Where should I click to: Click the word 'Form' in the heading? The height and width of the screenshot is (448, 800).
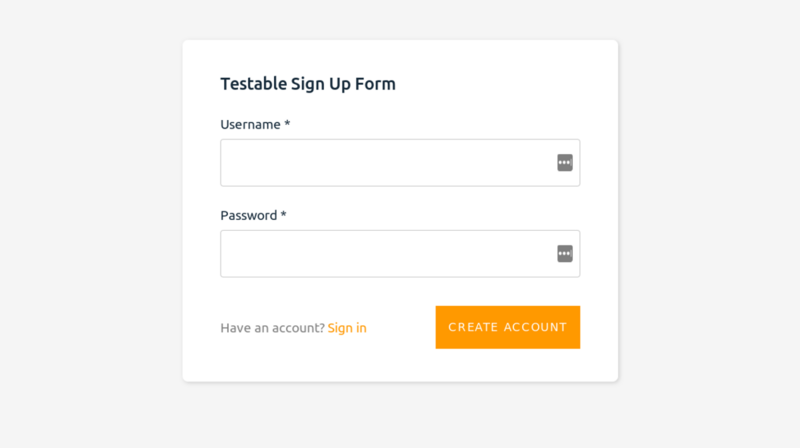point(378,84)
